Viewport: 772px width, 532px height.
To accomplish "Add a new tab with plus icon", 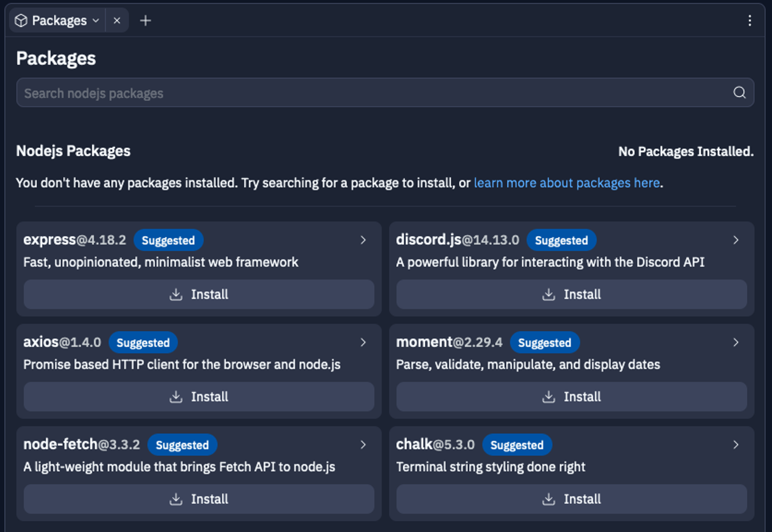I will pyautogui.click(x=145, y=20).
